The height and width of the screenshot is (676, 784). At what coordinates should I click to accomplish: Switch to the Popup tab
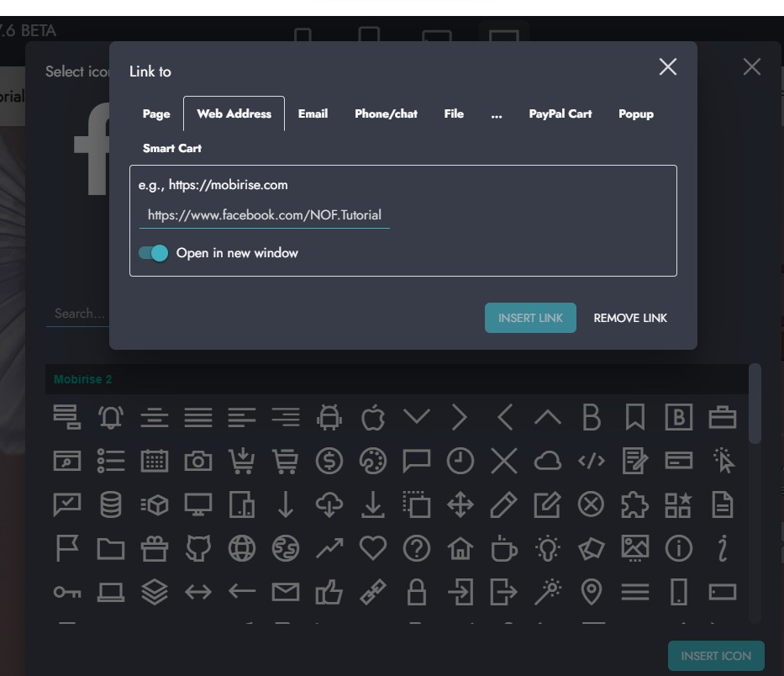[x=636, y=114]
